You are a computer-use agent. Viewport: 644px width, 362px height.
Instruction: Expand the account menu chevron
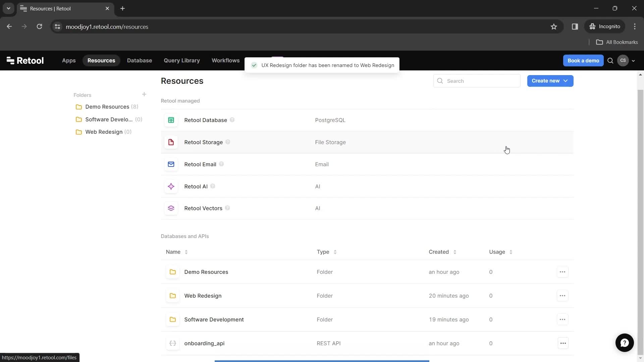[x=633, y=61]
